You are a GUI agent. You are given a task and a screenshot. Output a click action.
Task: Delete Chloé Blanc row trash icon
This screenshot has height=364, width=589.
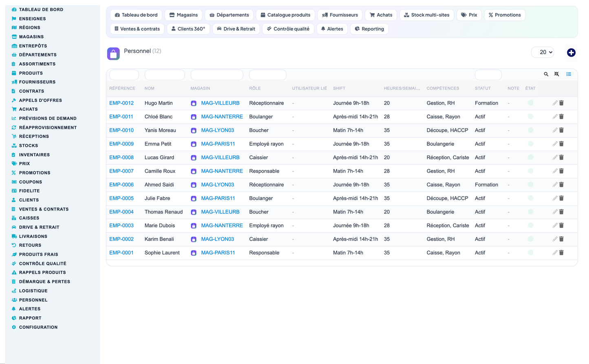tap(561, 116)
